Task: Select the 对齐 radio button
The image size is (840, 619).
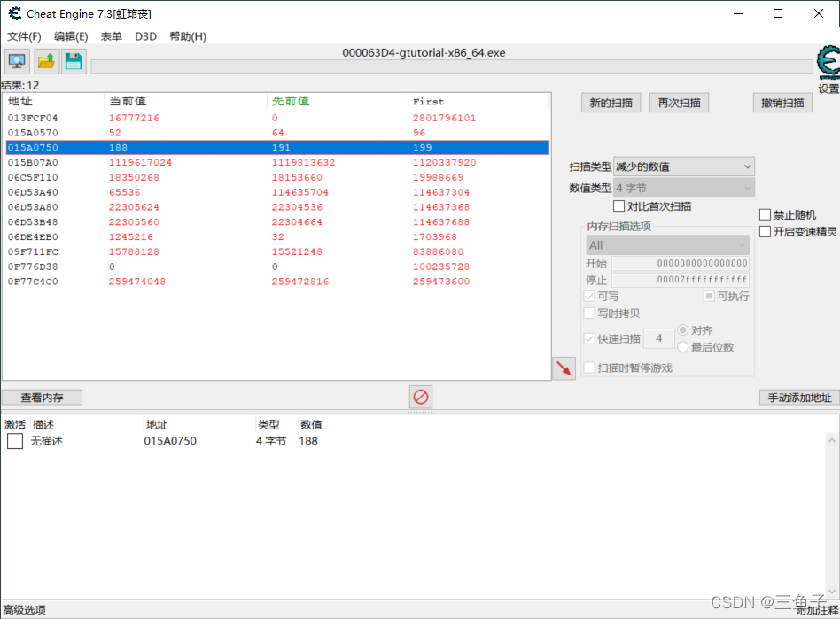Action: tap(682, 329)
